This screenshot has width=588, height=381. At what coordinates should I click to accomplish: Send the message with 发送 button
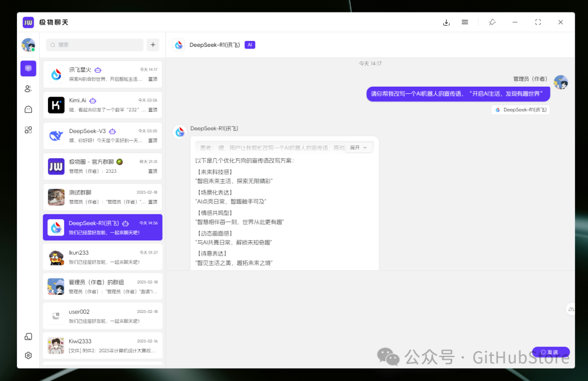[x=550, y=352]
